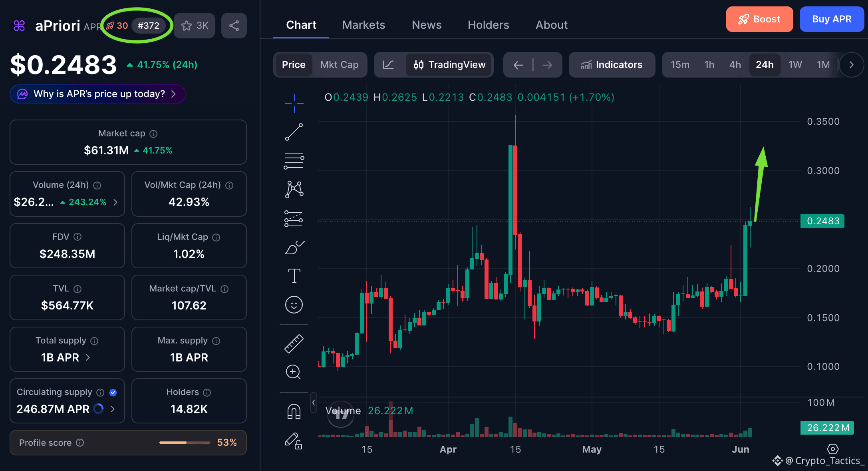
Task: Click the Holders info icon
Action: (207, 393)
